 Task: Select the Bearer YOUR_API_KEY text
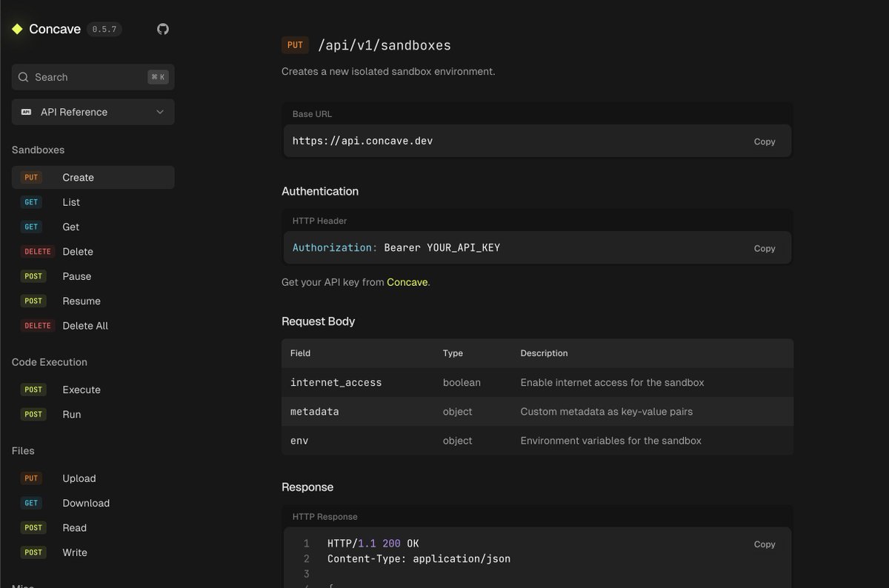442,247
